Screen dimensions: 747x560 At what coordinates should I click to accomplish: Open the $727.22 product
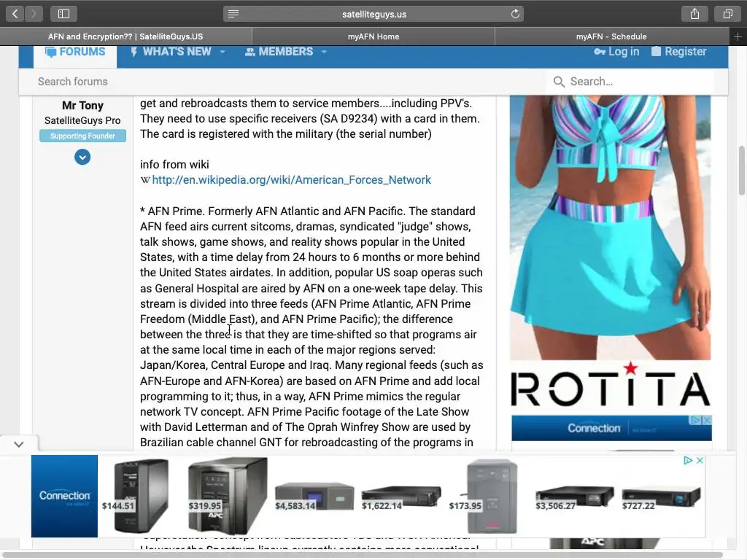click(661, 498)
